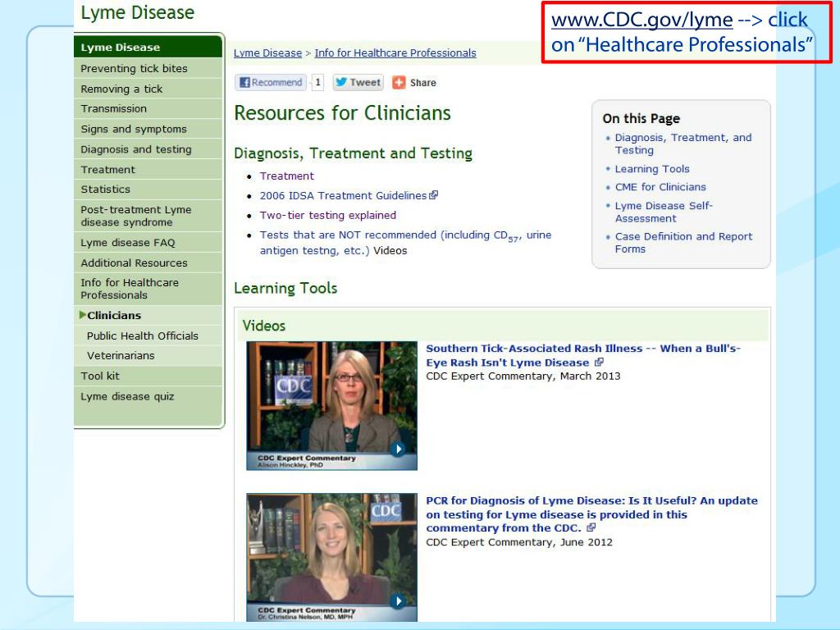Jump to Lyme Disease Self-Assessment section

tap(664, 212)
